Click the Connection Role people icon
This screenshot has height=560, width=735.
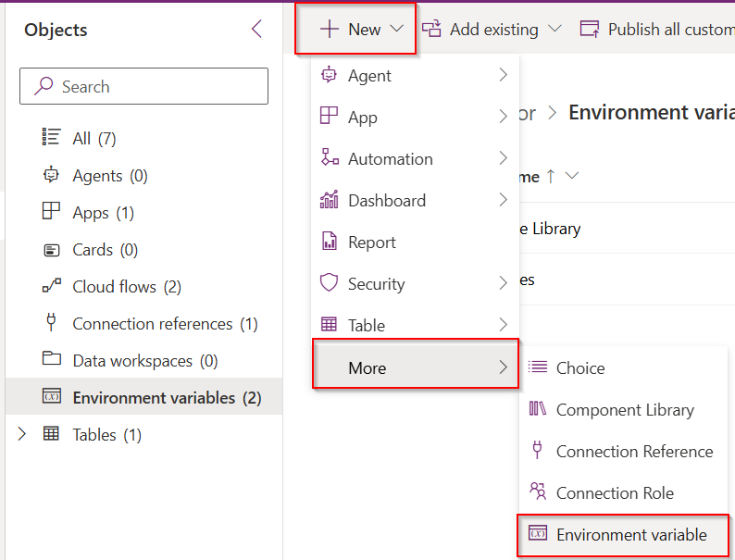(537, 492)
